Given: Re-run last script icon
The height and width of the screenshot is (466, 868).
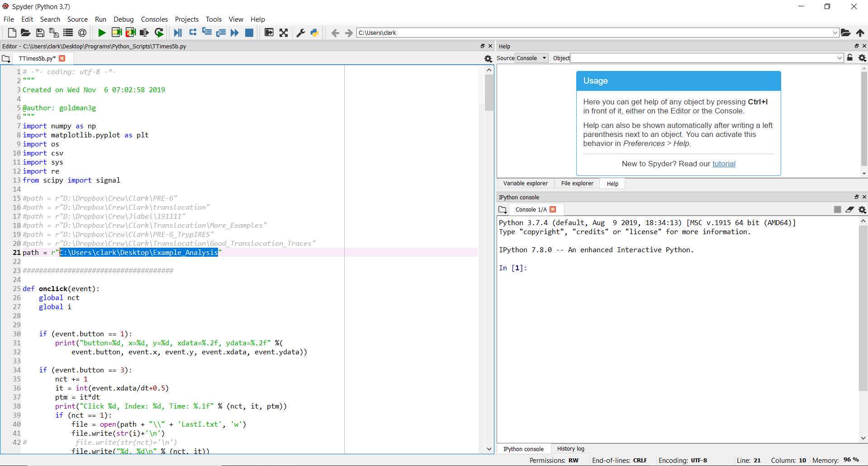Looking at the screenshot, I should click(159, 33).
